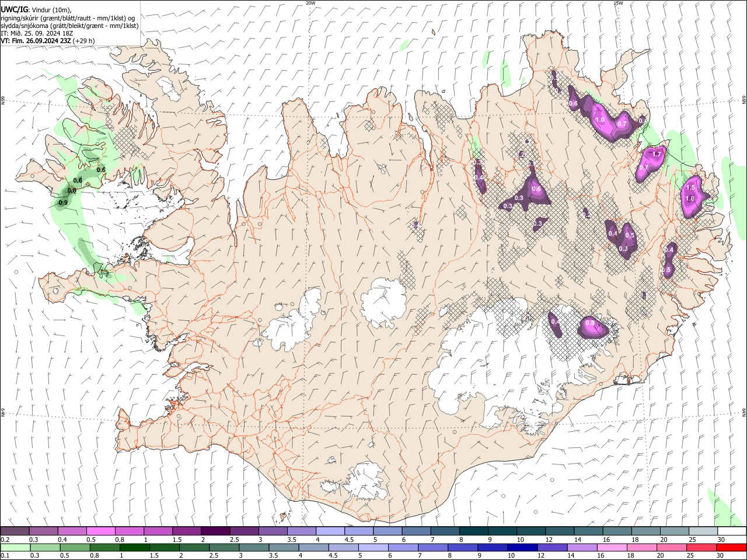Pick snow-scale swatch between 1 and 1.5
This screenshot has width=747, height=560.
pos(158,531)
